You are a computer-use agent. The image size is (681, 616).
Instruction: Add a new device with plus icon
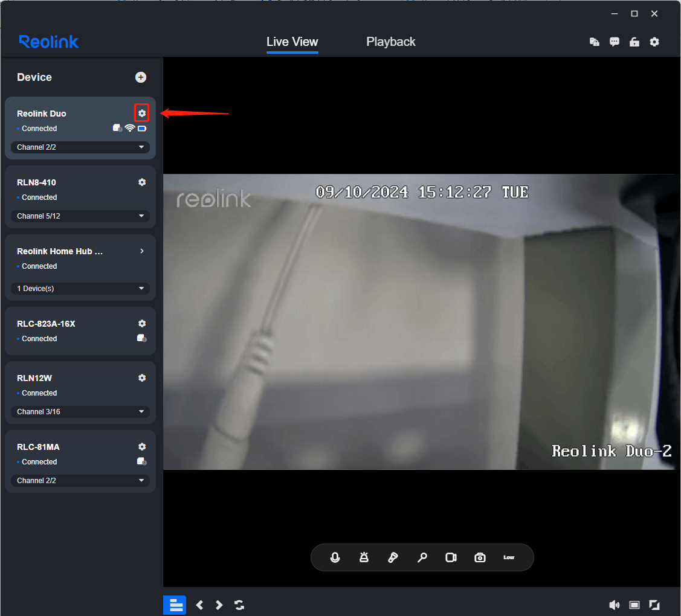(141, 77)
